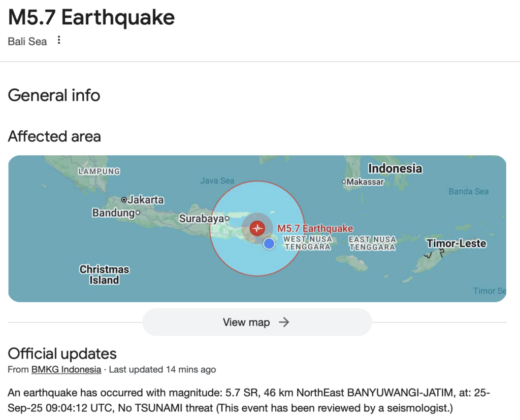Click the official update earthquake description text
The width and height of the screenshot is (520, 420).
coord(249,400)
